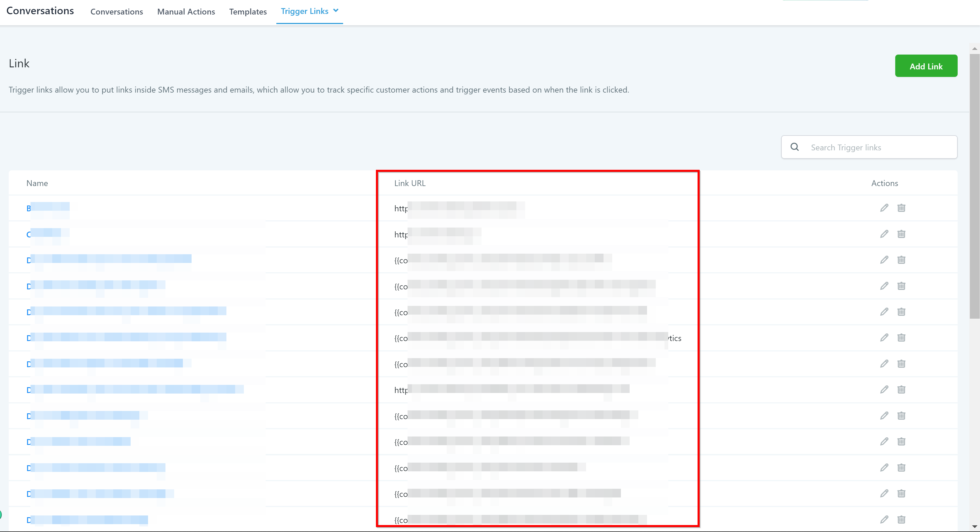Switch to Manual Actions tab
Viewport: 980px width, 532px height.
click(186, 12)
